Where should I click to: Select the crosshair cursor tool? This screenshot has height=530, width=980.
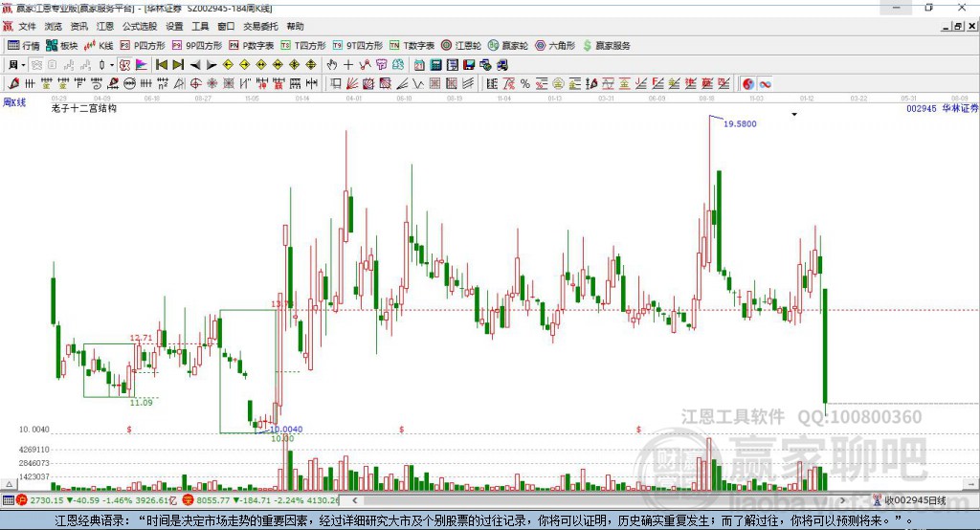348,65
